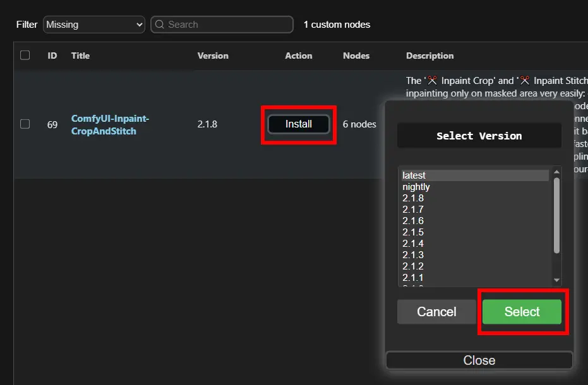The height and width of the screenshot is (385, 588).
Task: Click the version list scrollbar thumb
Action: [556, 215]
